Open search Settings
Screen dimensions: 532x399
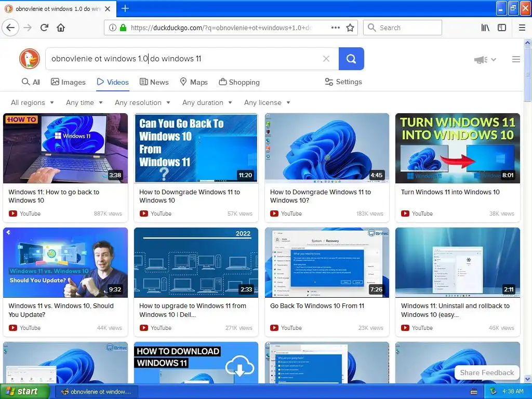(x=343, y=82)
